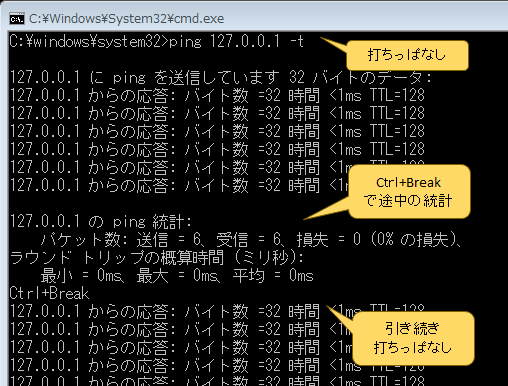508x386 pixels.
Task: Click the 'Ctrl+Break' output line
Action: [49, 293]
